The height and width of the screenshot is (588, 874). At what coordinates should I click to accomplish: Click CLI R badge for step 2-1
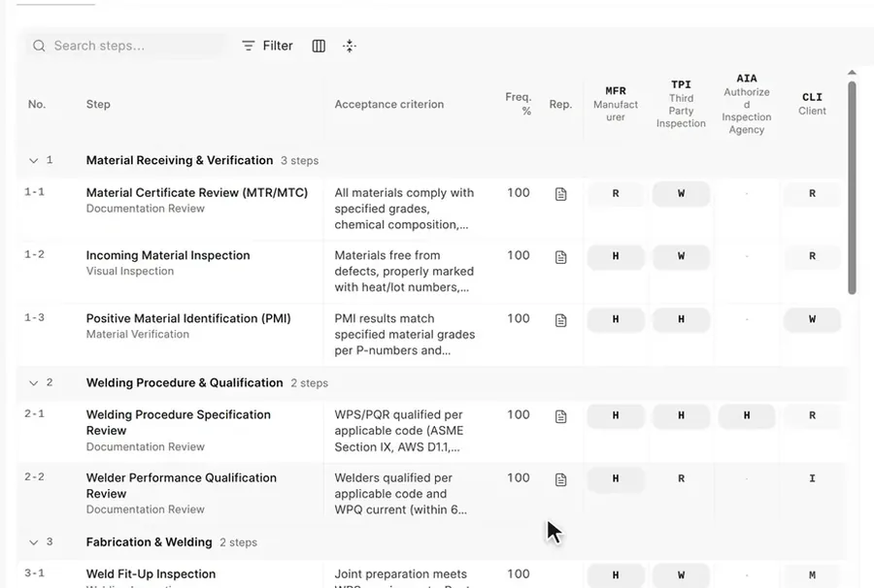(x=812, y=416)
